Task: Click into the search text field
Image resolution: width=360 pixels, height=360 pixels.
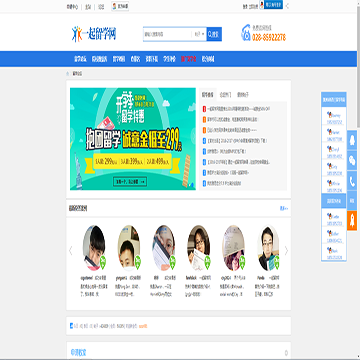Action: (x=167, y=34)
